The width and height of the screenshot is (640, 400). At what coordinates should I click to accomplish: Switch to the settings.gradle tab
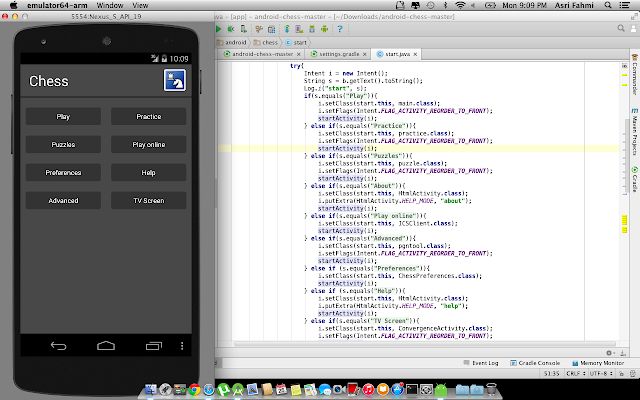pos(339,54)
